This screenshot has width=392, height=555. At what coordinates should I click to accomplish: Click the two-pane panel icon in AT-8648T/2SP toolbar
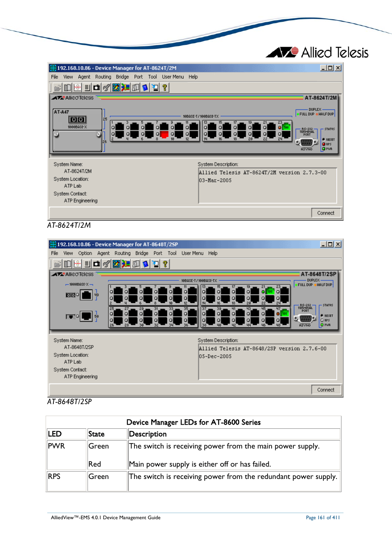point(67,264)
